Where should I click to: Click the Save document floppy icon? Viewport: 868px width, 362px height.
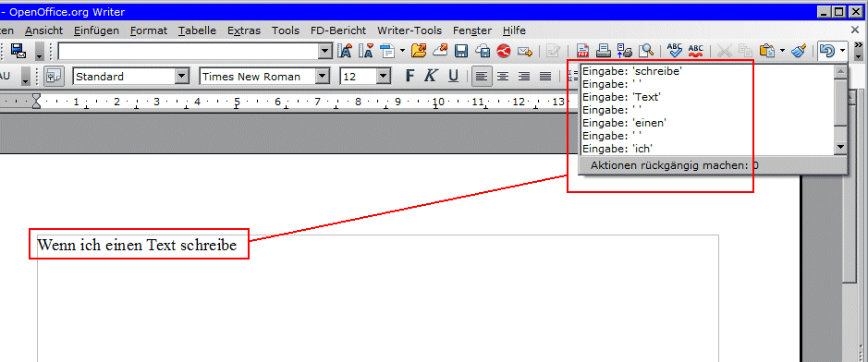coord(461,52)
